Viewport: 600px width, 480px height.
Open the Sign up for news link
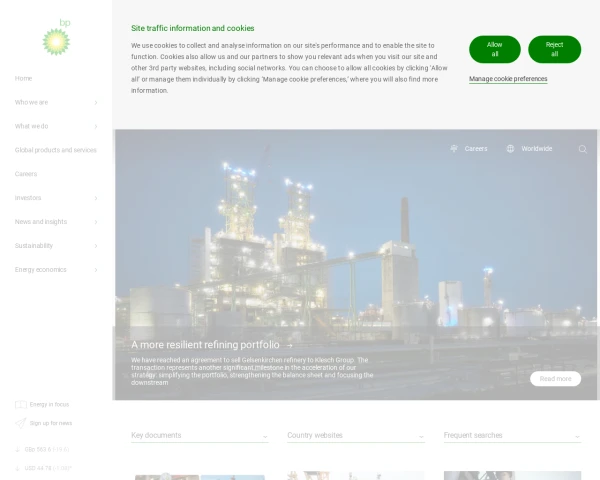51,423
